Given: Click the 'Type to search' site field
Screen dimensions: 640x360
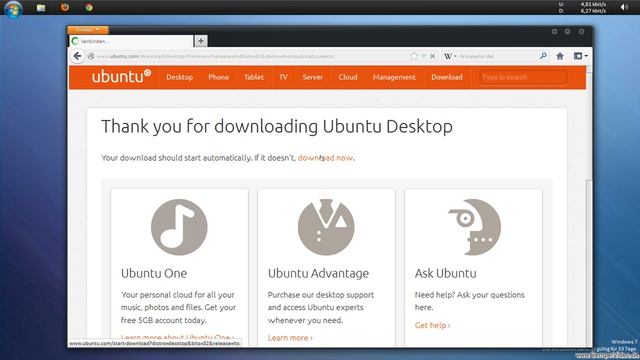Looking at the screenshot, I should (x=523, y=77).
